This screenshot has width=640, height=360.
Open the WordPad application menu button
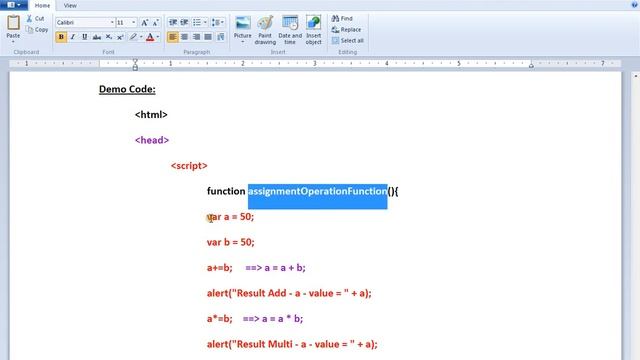point(13,5)
